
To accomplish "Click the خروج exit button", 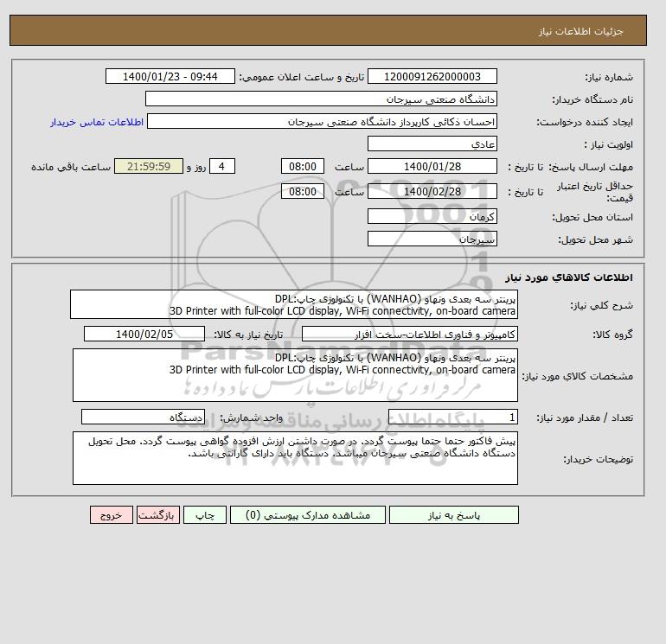I will (x=112, y=515).
